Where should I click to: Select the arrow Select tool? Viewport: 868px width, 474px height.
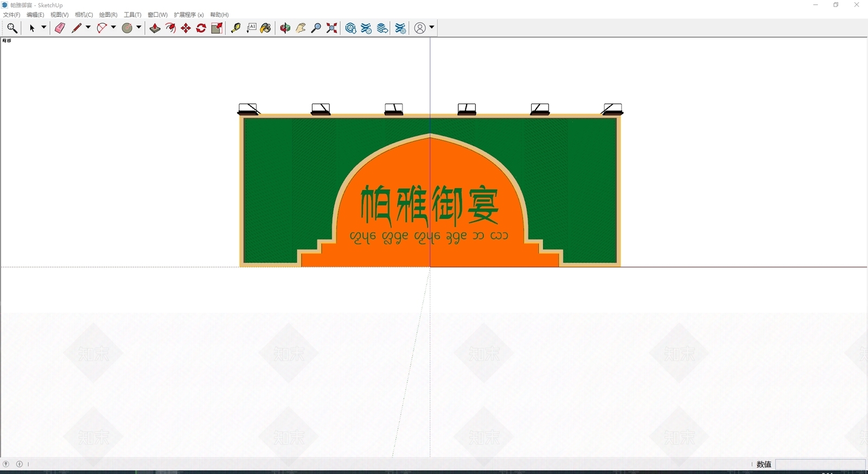click(x=32, y=28)
